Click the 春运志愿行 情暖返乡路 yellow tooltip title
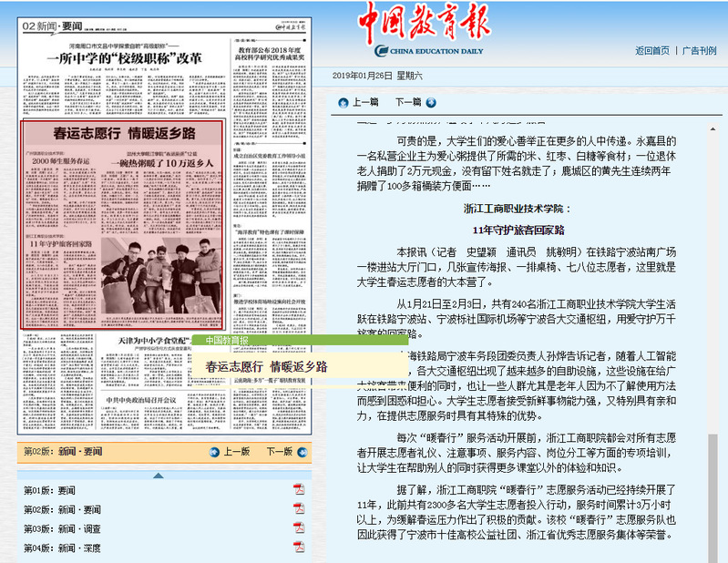 tap(266, 367)
